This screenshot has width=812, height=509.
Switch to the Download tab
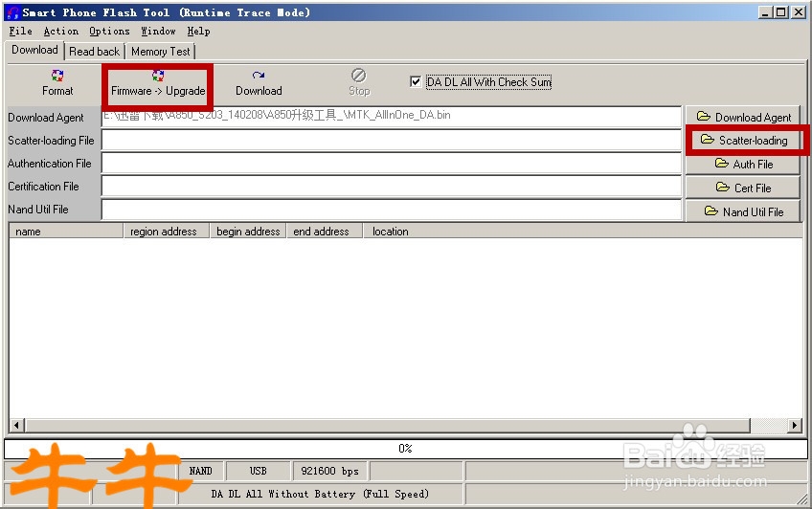34,50
